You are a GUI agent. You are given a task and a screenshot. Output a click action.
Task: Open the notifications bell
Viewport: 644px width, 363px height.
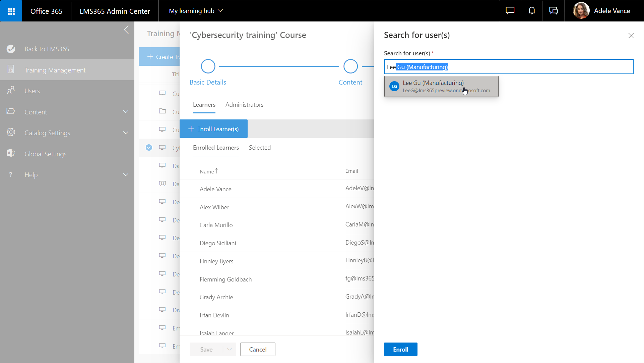coord(532,11)
